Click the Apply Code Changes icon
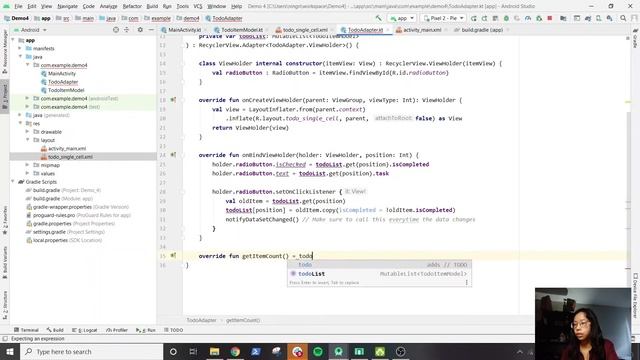 [495, 18]
